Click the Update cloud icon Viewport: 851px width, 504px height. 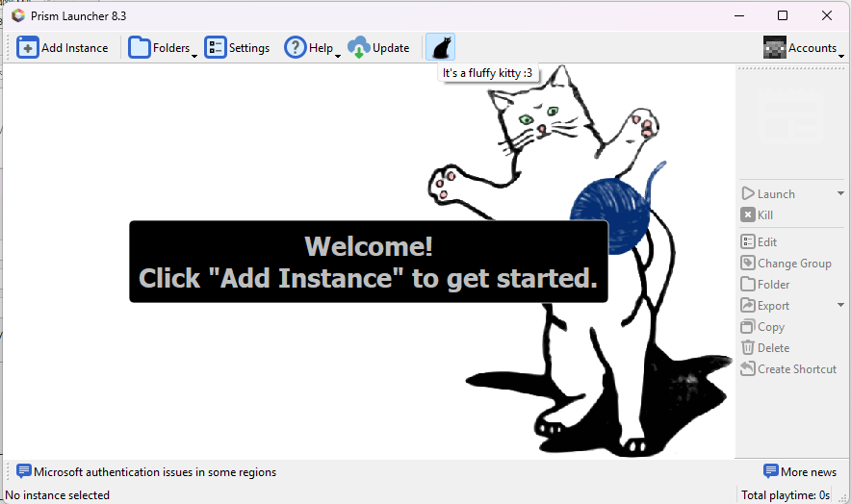click(x=359, y=48)
